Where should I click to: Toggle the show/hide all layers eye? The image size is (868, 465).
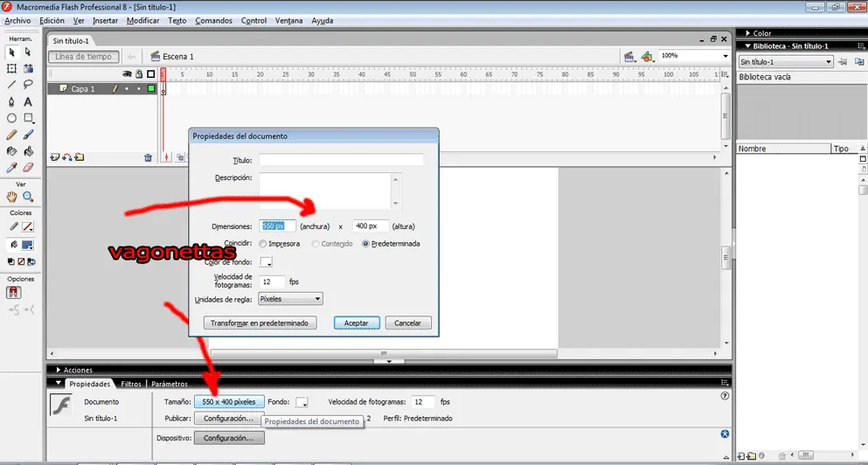click(127, 73)
